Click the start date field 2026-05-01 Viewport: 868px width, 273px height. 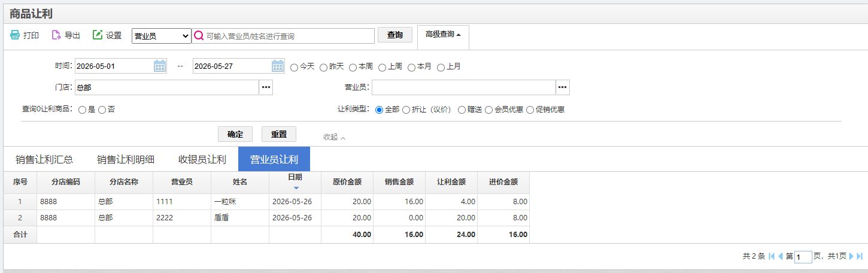click(x=114, y=66)
